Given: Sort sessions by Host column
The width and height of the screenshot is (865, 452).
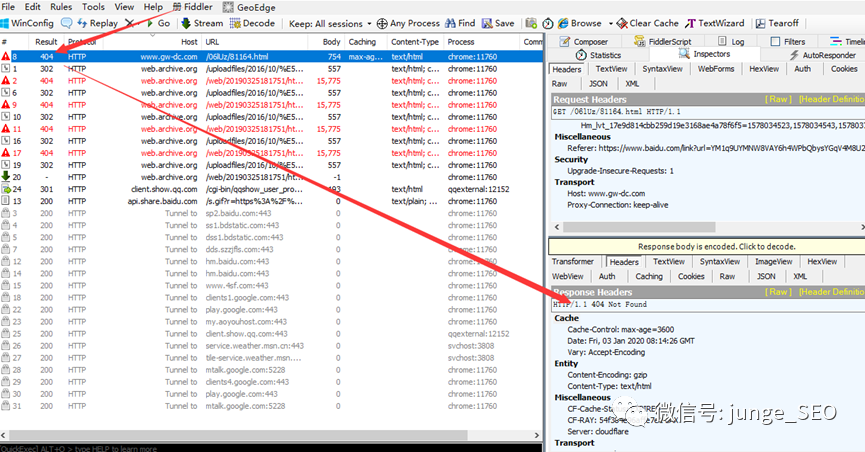Looking at the screenshot, I should 189,41.
